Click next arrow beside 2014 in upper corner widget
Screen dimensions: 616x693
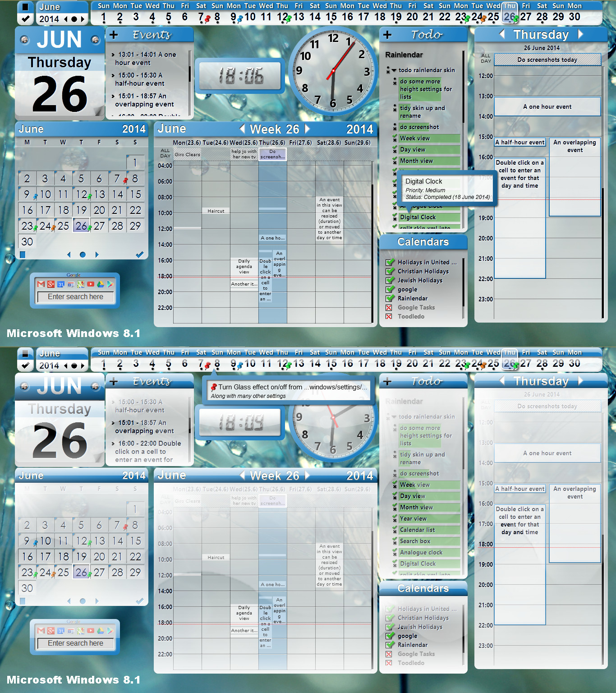point(83,19)
